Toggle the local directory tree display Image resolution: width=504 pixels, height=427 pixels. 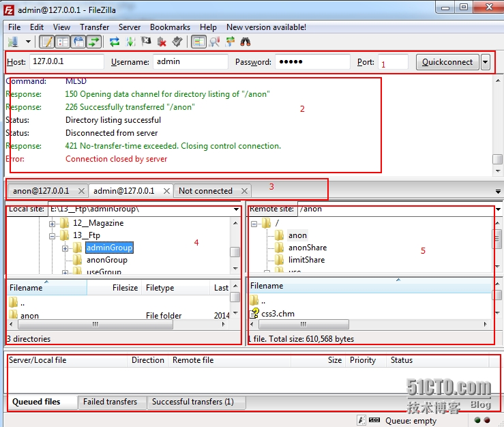pyautogui.click(x=63, y=42)
